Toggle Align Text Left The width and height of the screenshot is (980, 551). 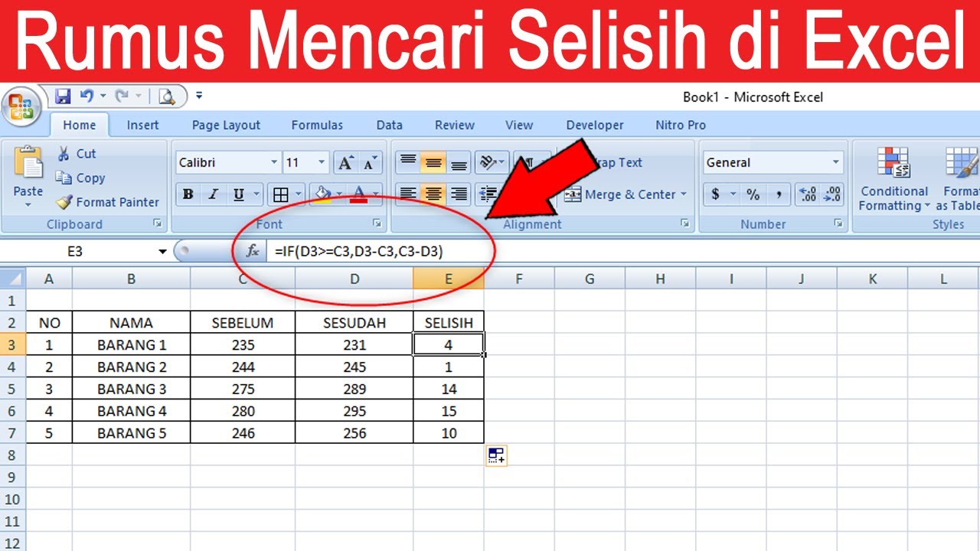pos(408,194)
